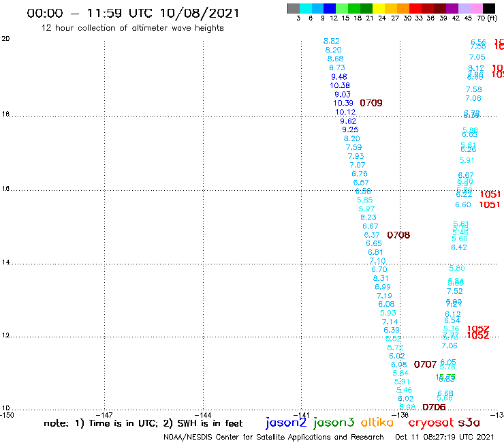504x443 pixels.
Task: Click the bright red 33 ft legend swatch
Action: click(x=415, y=8)
